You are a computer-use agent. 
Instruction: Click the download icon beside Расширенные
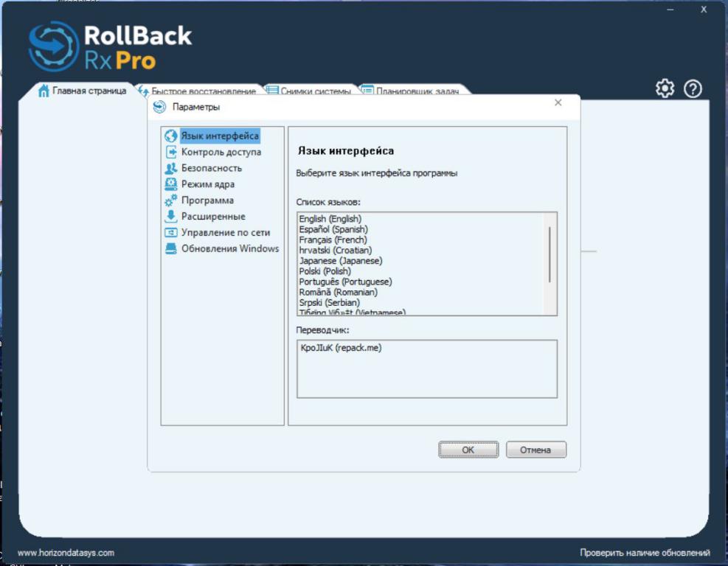click(171, 217)
